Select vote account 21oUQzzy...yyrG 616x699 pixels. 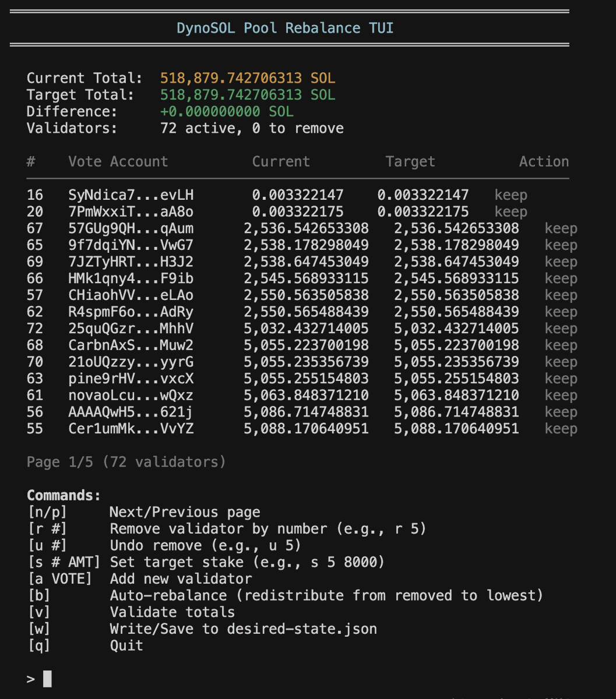tap(131, 362)
